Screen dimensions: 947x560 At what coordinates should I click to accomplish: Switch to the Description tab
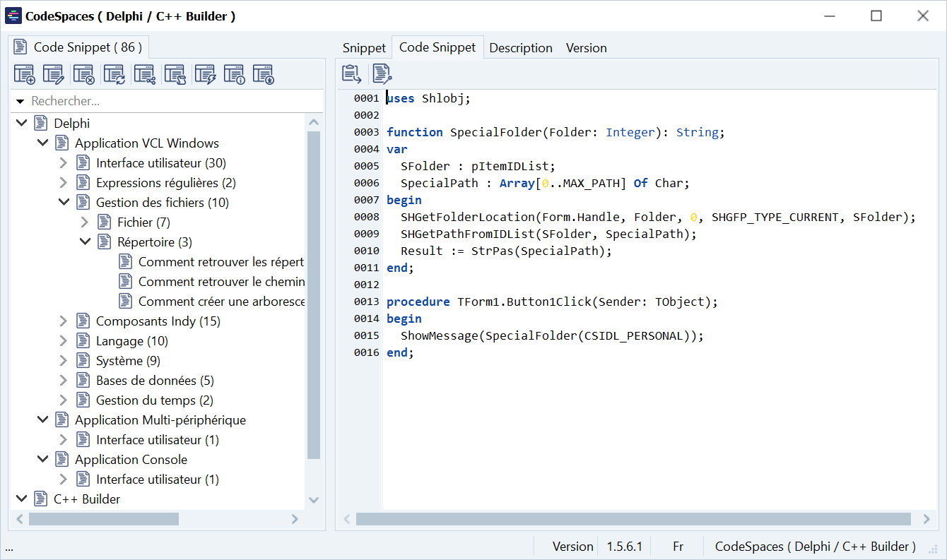coord(521,48)
